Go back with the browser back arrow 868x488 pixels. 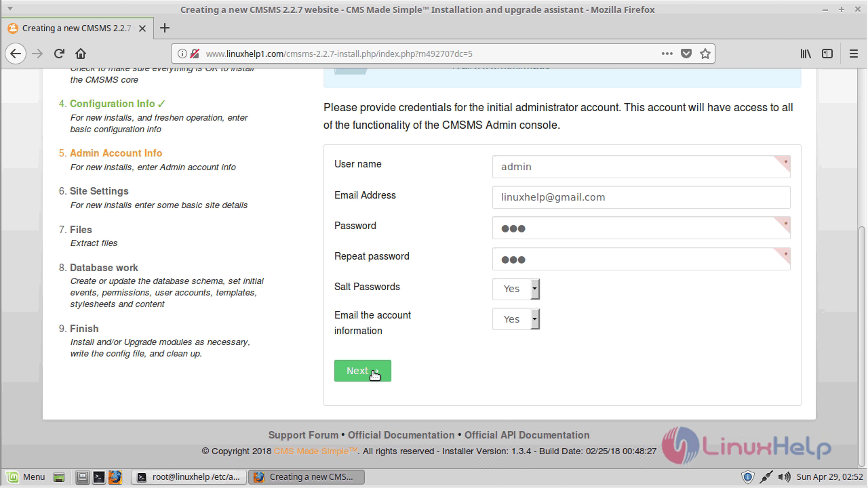coord(16,54)
